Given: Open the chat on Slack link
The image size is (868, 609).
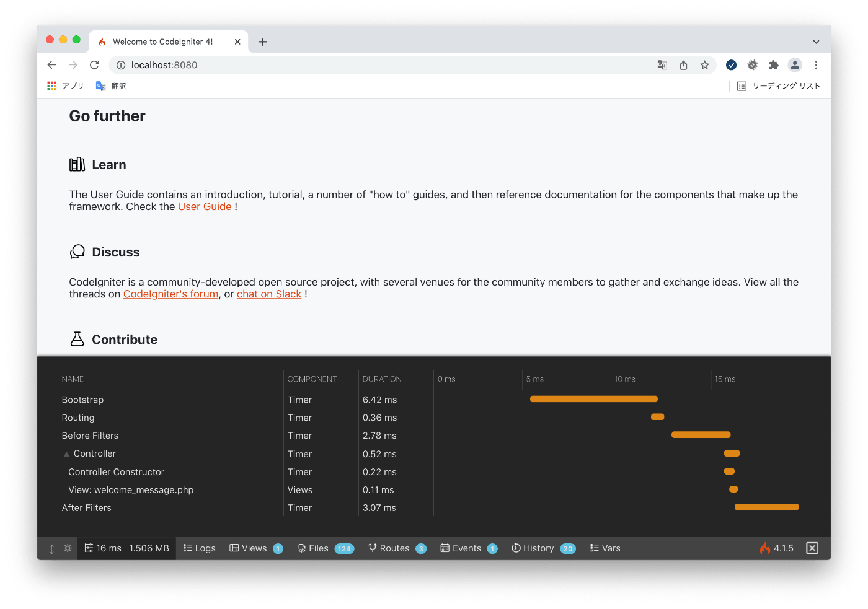Looking at the screenshot, I should tap(269, 294).
